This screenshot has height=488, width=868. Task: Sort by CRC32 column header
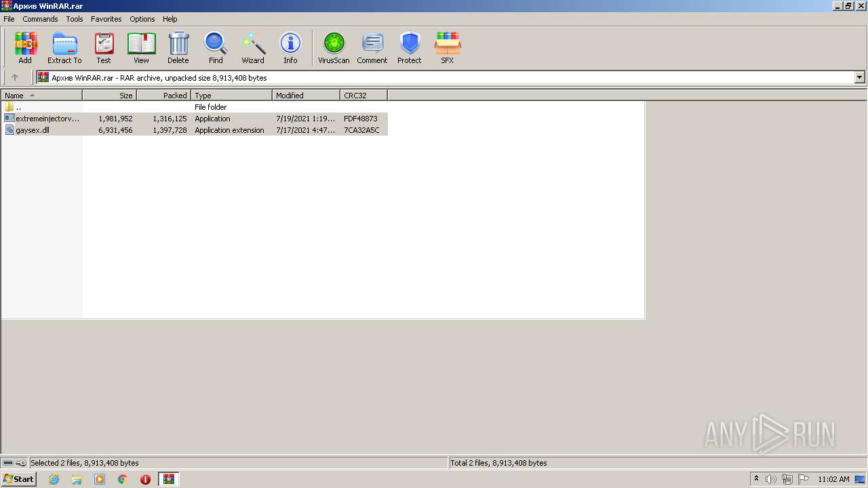tap(364, 96)
